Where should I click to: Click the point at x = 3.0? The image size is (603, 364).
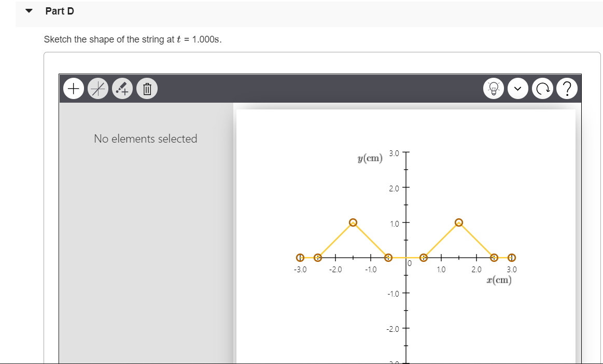click(511, 257)
